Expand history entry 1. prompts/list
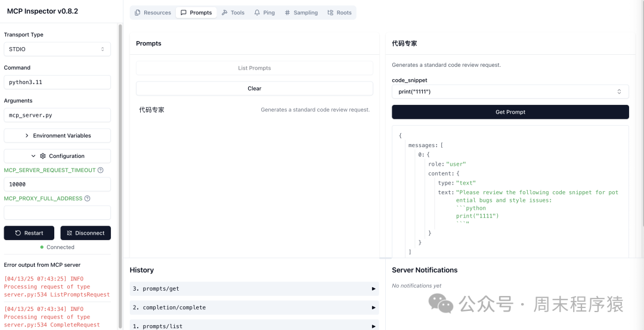644x330 pixels. (x=254, y=326)
